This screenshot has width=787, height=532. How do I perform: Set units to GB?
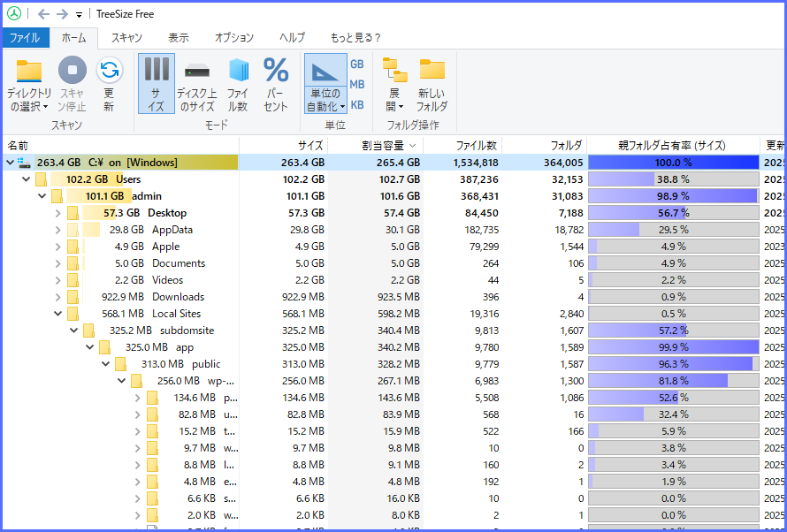tap(357, 65)
